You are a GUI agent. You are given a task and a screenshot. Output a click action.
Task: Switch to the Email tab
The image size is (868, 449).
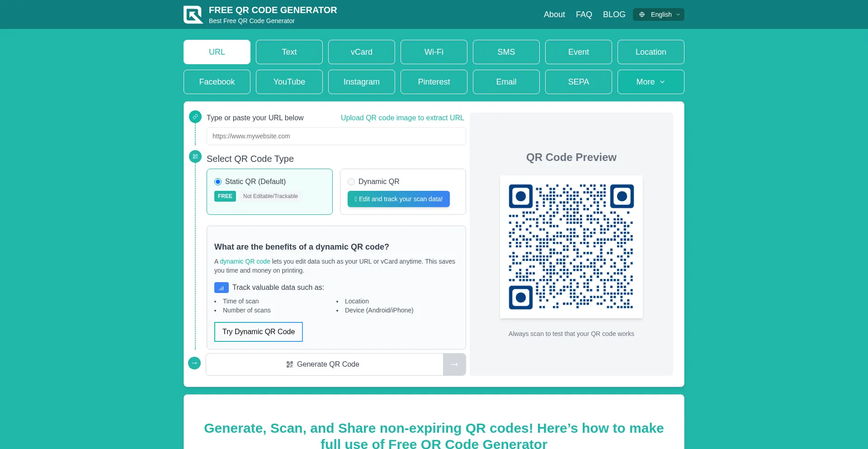tap(506, 82)
